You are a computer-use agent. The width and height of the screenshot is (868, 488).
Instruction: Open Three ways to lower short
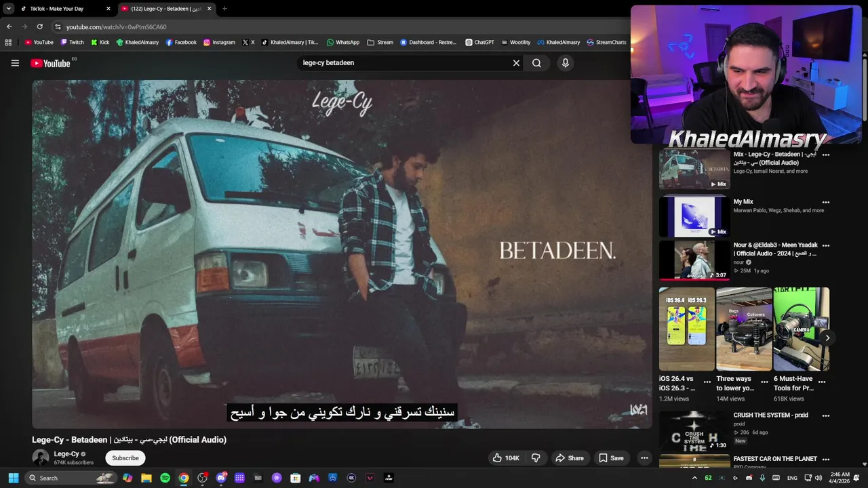point(744,329)
